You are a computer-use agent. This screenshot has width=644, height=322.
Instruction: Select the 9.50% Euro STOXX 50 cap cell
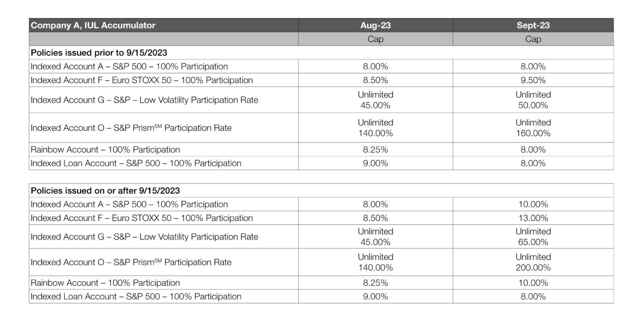click(x=533, y=80)
